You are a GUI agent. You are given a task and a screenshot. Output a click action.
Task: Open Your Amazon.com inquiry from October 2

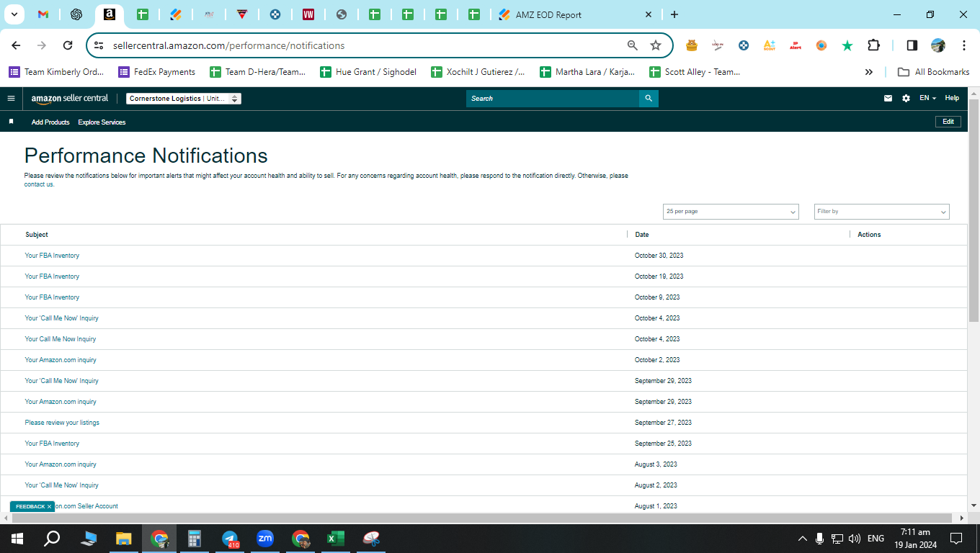tap(61, 360)
